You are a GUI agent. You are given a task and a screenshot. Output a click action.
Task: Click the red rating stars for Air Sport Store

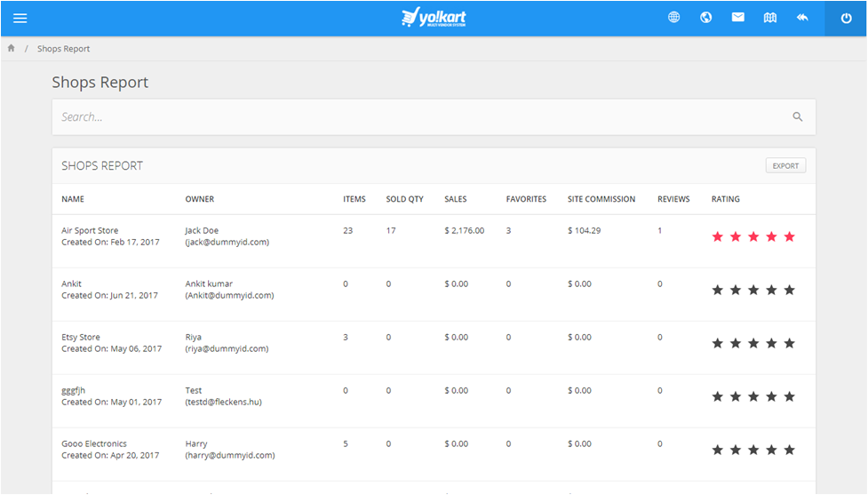coord(753,237)
